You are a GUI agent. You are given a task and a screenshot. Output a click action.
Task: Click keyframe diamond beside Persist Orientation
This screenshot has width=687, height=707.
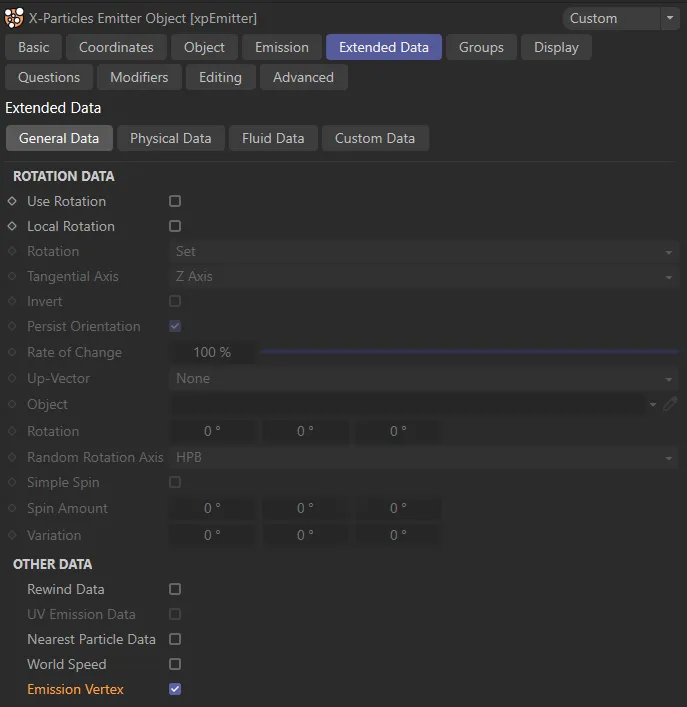click(x=12, y=326)
